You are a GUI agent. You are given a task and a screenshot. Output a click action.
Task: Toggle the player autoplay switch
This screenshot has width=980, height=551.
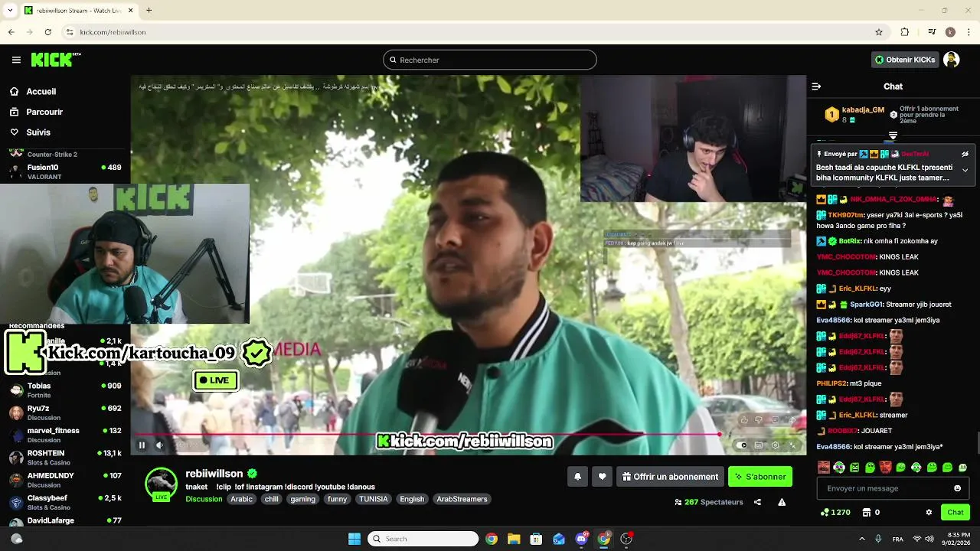pos(740,445)
